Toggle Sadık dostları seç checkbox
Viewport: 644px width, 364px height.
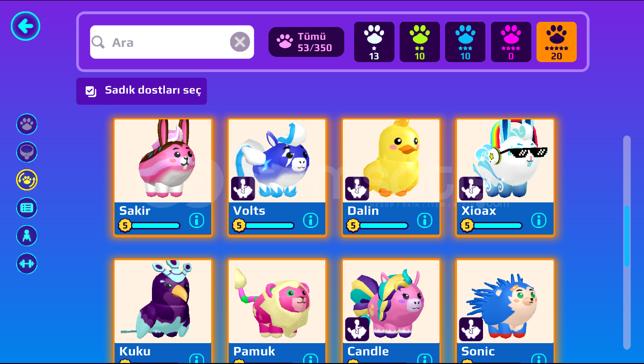pyautogui.click(x=142, y=91)
